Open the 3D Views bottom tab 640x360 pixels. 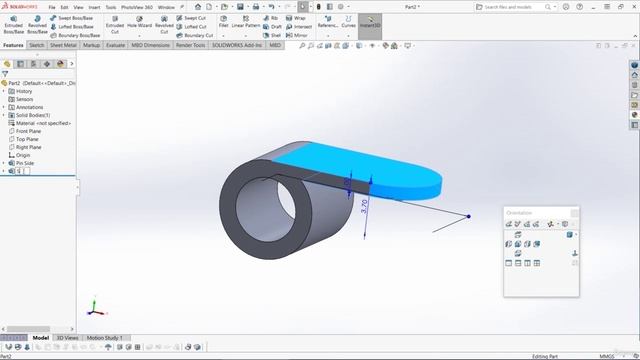point(67,338)
